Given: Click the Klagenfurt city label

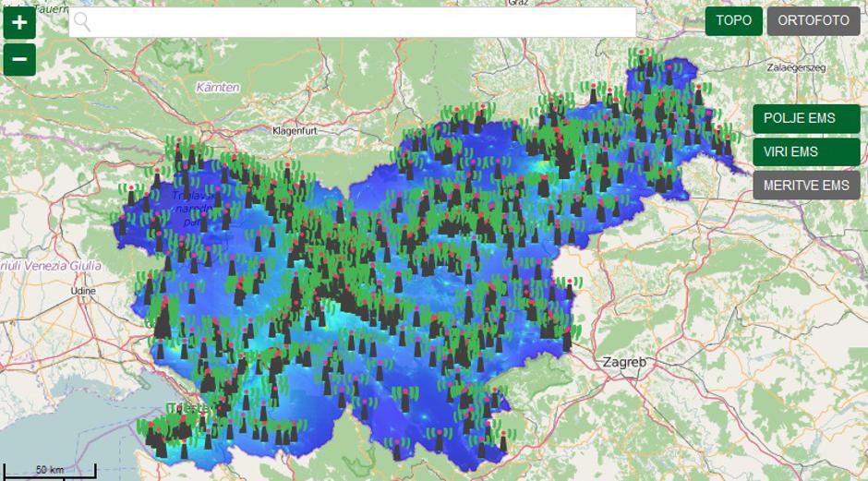Looking at the screenshot, I should (295, 131).
